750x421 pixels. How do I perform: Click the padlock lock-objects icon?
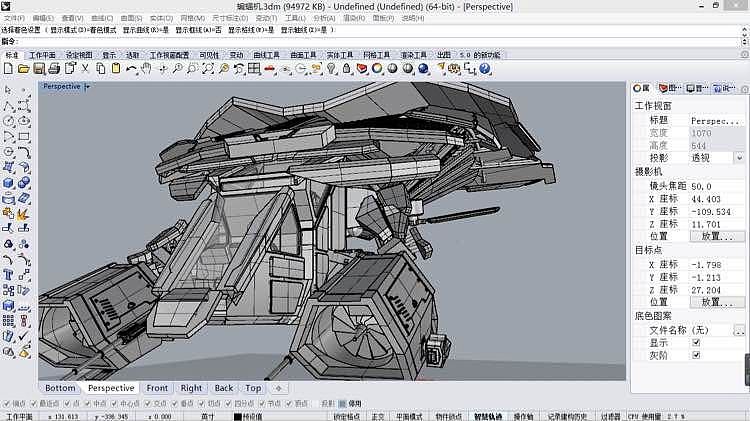click(x=346, y=68)
